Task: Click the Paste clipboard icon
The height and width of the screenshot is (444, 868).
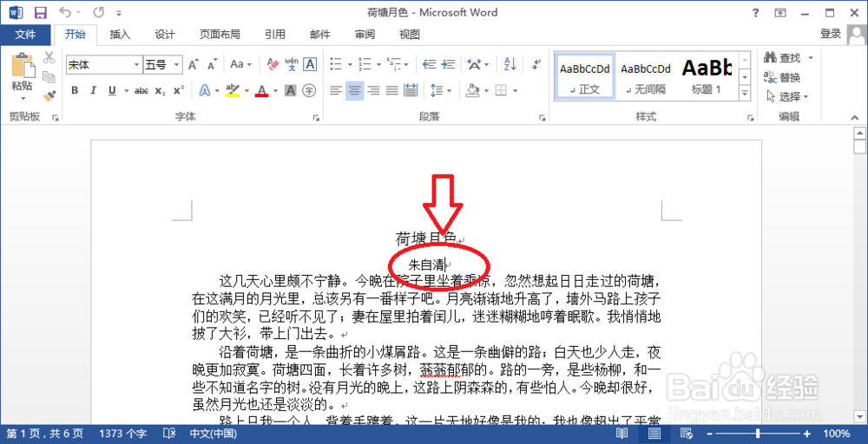Action: click(23, 66)
